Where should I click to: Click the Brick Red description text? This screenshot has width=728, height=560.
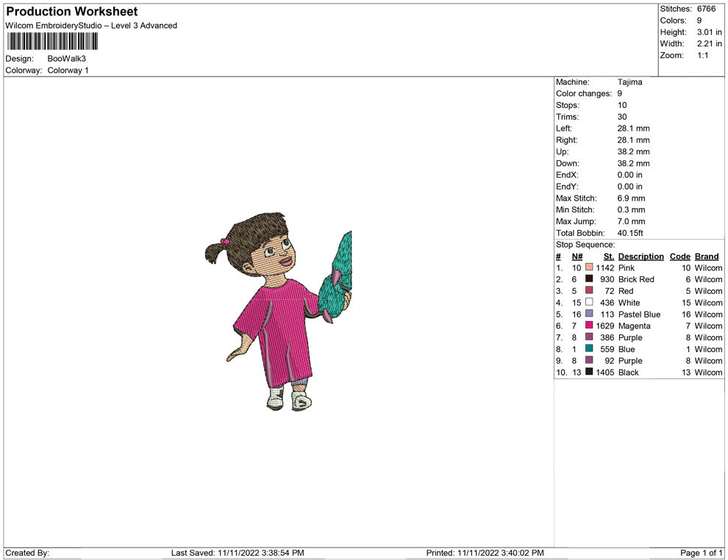(636, 279)
